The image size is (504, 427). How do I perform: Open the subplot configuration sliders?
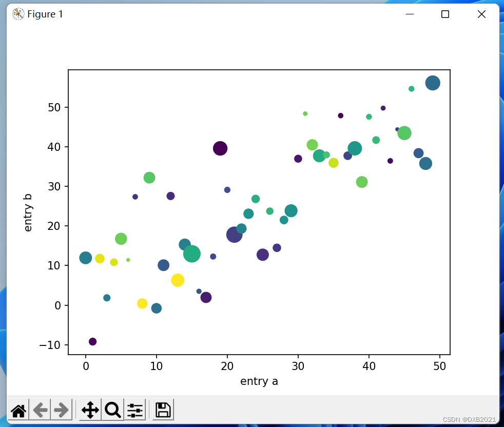(x=134, y=410)
